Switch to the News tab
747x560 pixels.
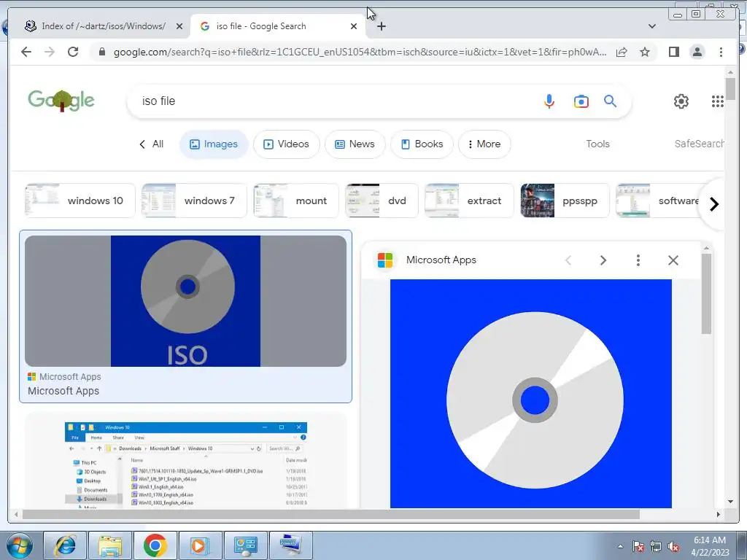coord(355,144)
